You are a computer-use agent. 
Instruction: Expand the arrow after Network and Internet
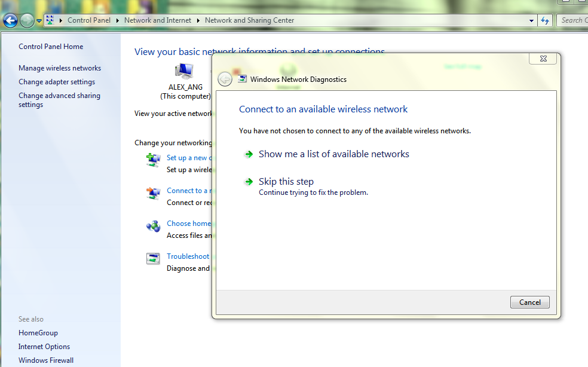pos(198,20)
